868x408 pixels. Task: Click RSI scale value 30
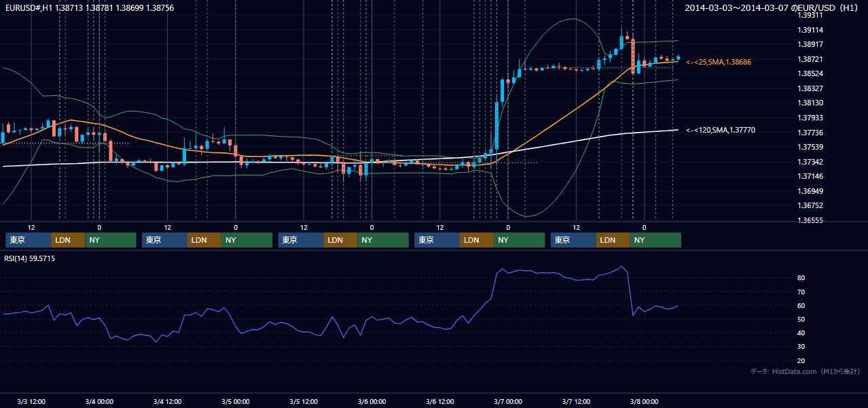point(801,347)
